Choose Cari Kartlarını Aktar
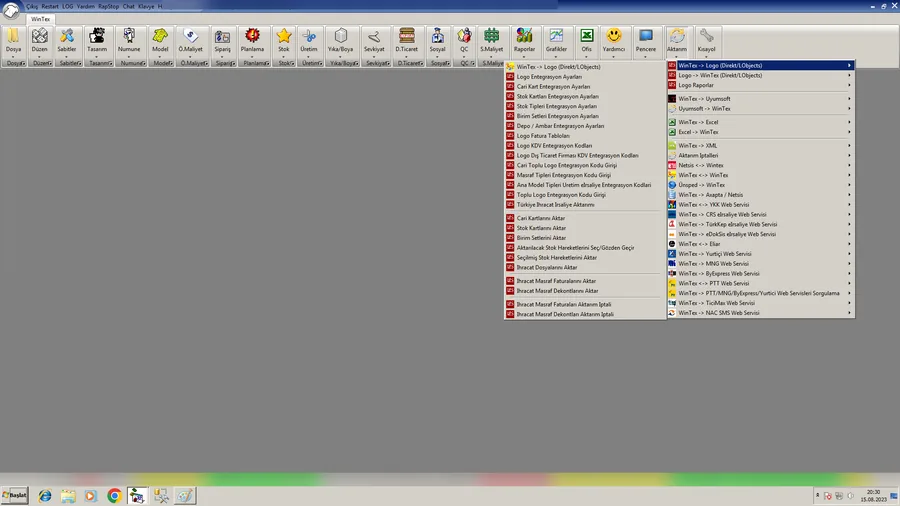Screen dimensions: 900x506 pyautogui.click(x=585, y=218)
